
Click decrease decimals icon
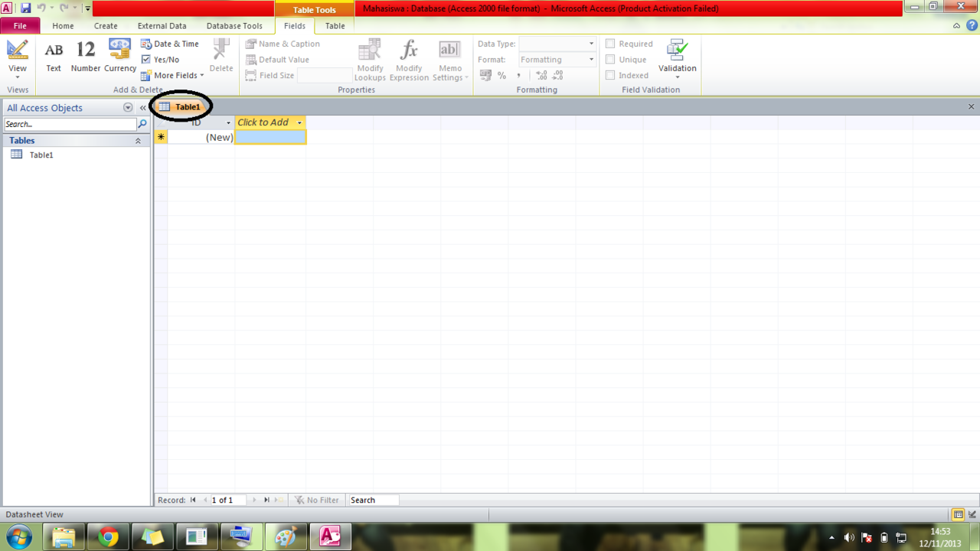[x=557, y=75]
